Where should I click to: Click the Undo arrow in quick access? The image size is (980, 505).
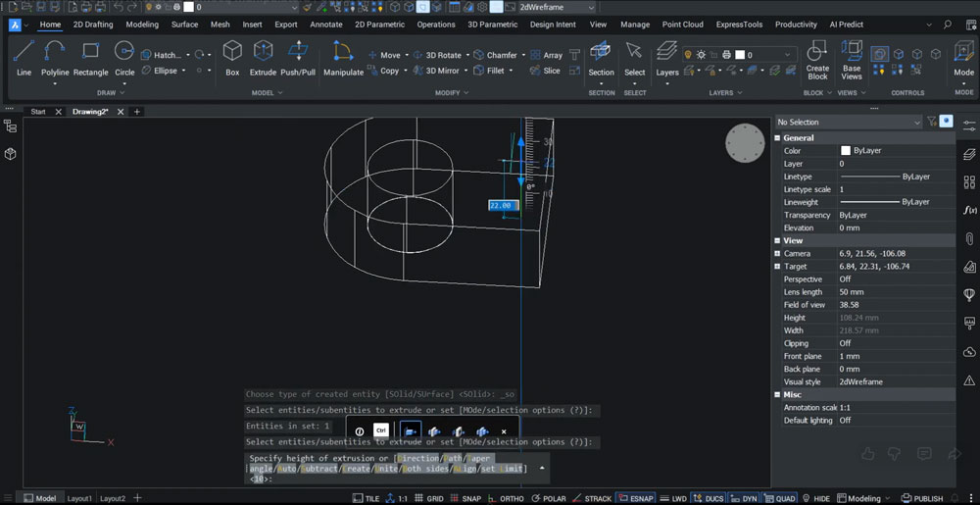pyautogui.click(x=119, y=8)
